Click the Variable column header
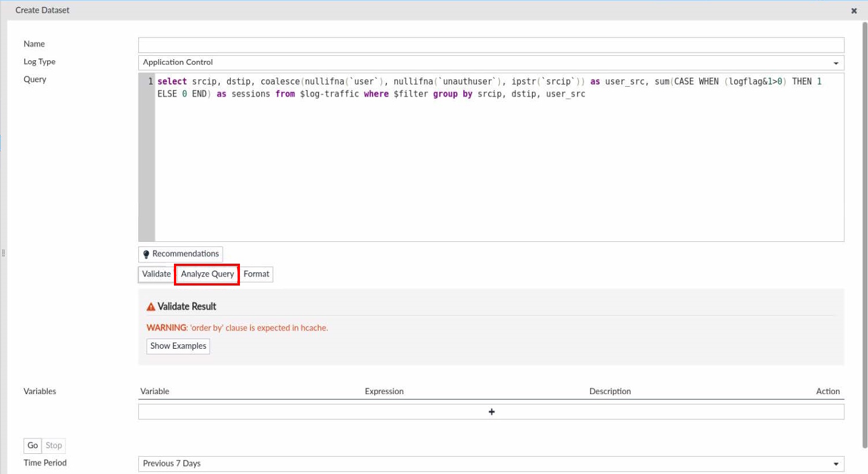868x474 pixels. point(155,391)
